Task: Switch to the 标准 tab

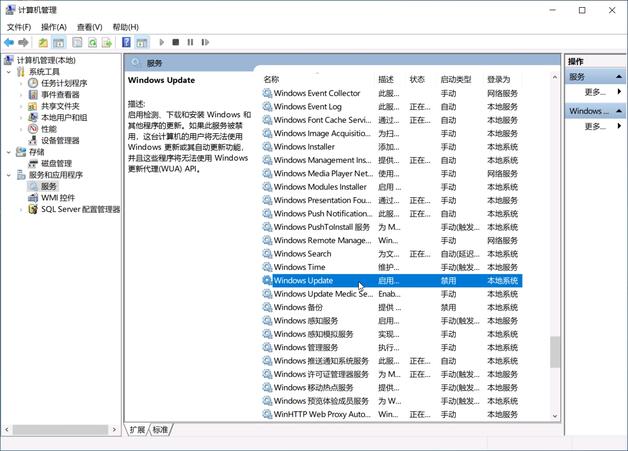Action: [160, 430]
